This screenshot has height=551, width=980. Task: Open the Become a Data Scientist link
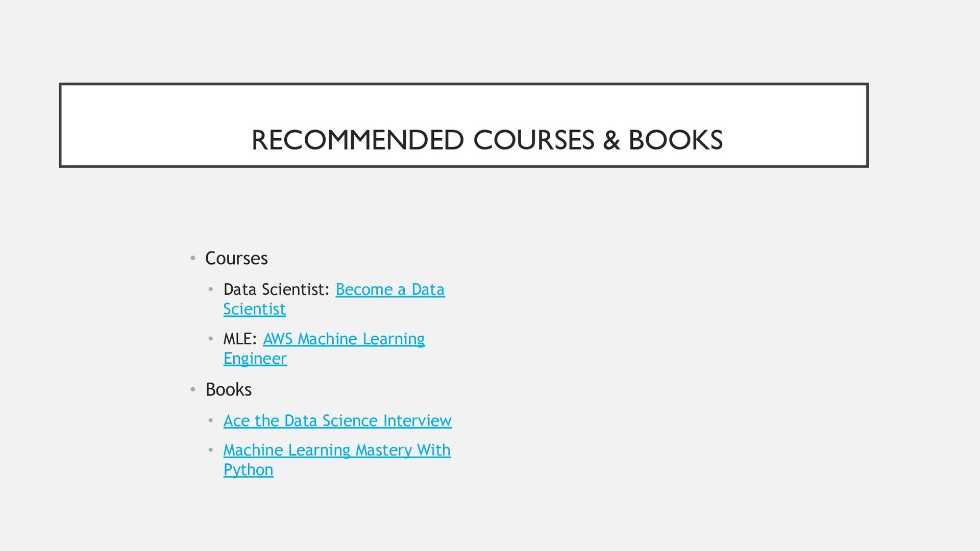tap(390, 290)
